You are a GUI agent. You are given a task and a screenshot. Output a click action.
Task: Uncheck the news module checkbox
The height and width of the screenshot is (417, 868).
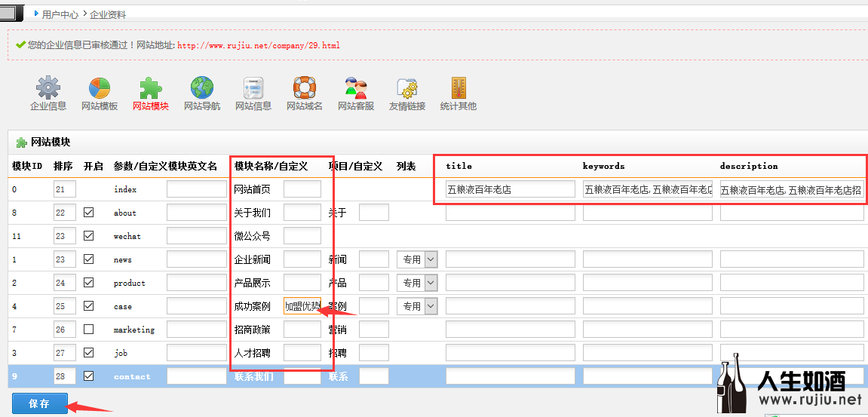(88, 259)
